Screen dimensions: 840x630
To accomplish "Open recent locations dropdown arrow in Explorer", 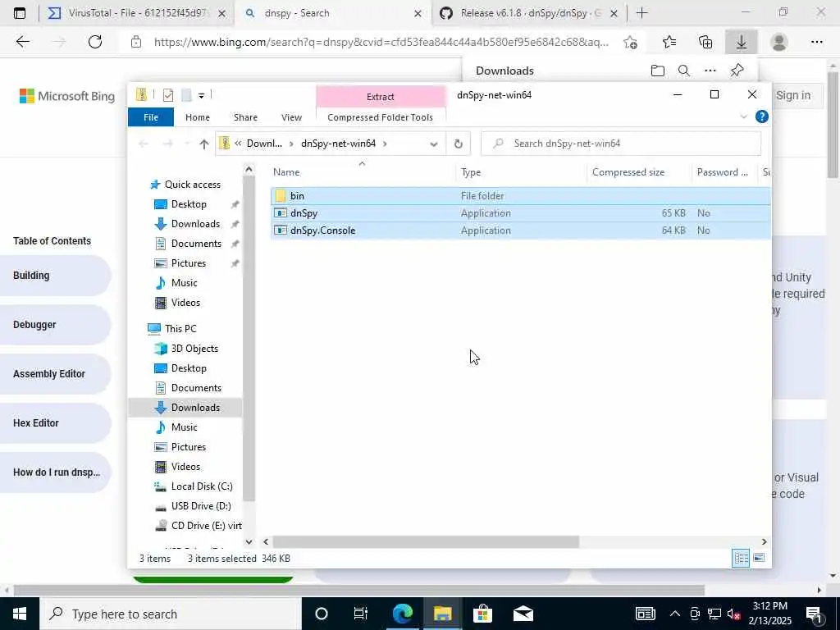I will coord(187,144).
